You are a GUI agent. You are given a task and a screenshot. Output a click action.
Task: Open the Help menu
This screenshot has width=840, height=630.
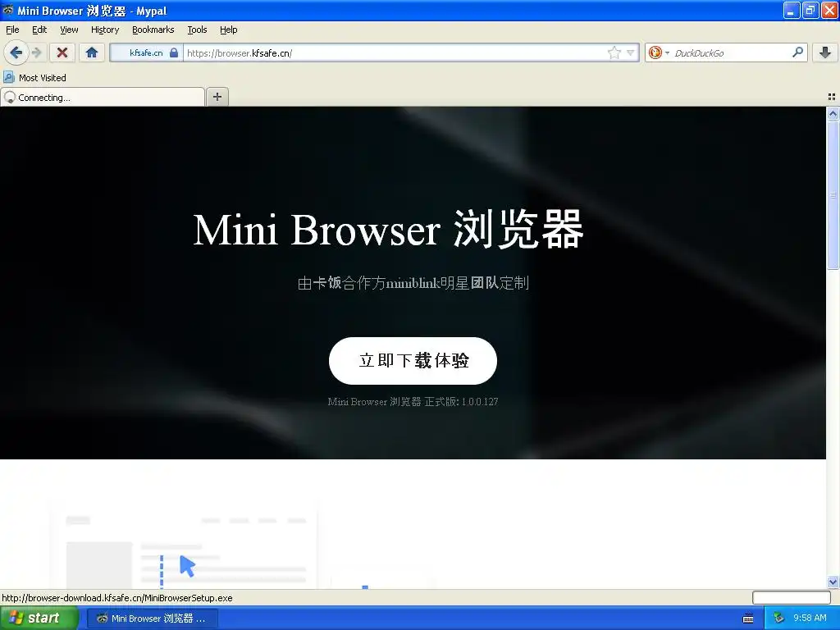tap(228, 30)
